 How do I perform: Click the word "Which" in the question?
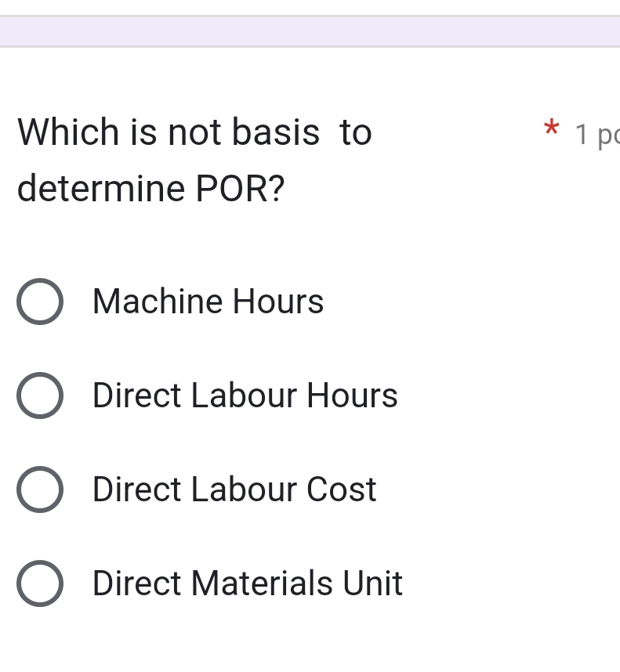[x=68, y=132]
